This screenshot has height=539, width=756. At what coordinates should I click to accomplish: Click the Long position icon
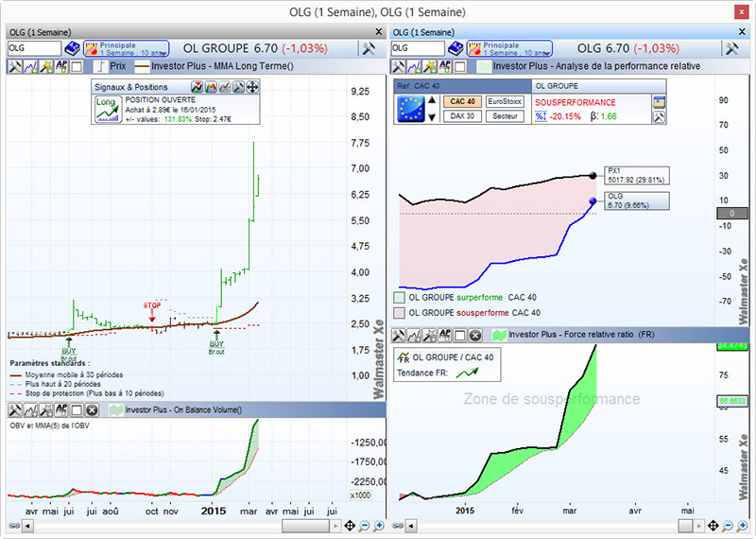coord(108,110)
